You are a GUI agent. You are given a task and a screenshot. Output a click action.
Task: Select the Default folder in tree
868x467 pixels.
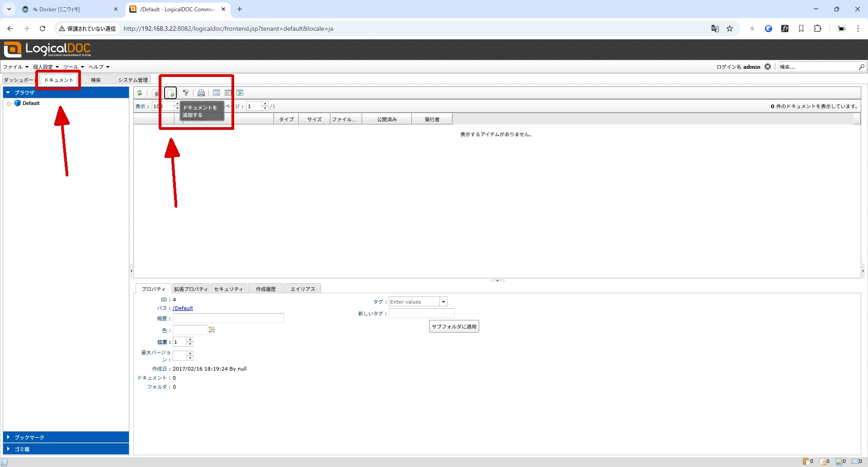coord(31,103)
